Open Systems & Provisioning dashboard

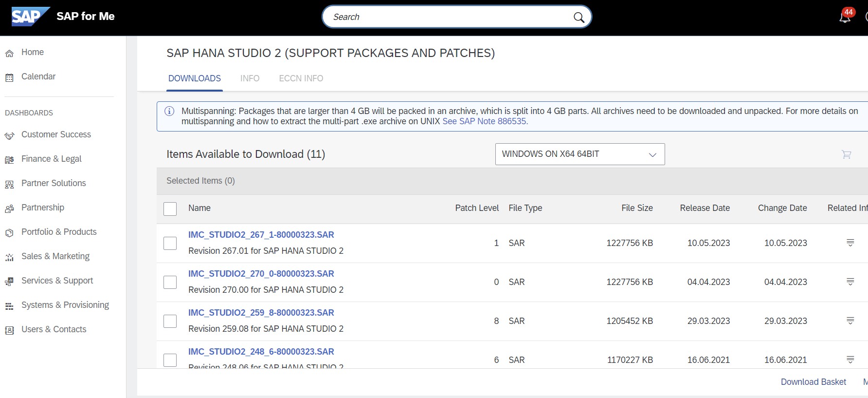(65, 305)
